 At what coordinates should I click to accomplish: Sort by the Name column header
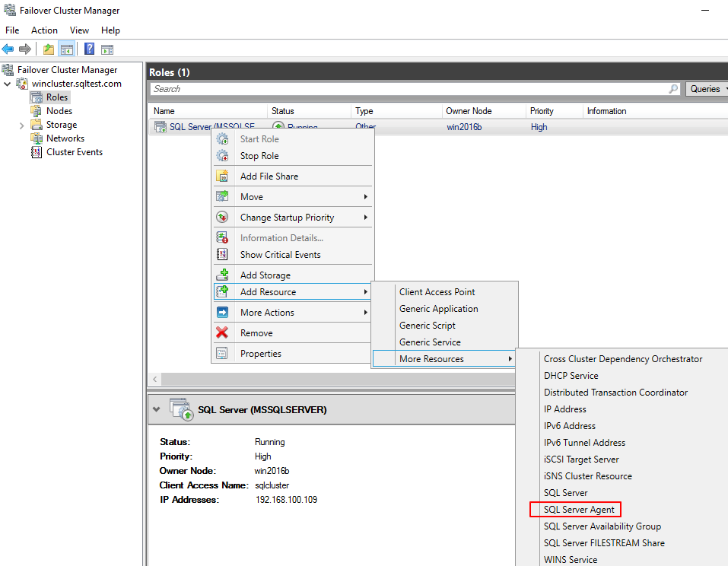[208, 111]
